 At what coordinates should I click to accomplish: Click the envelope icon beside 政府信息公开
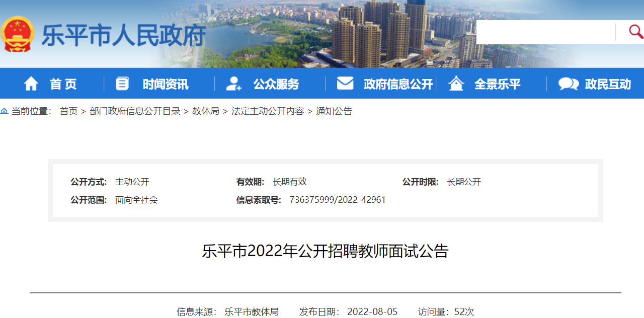(345, 84)
